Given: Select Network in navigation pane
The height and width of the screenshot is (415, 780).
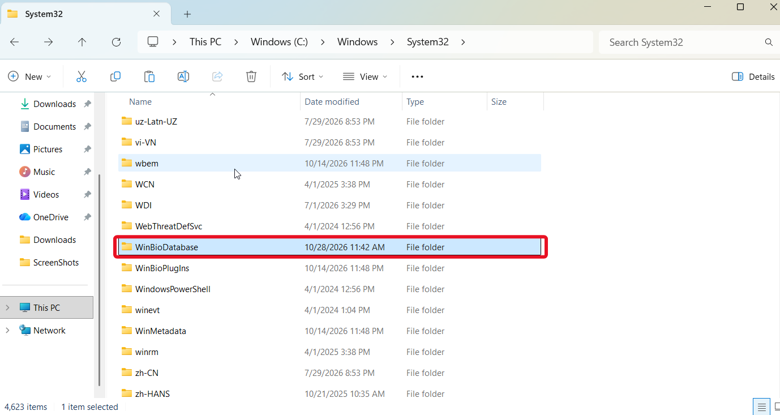Looking at the screenshot, I should pyautogui.click(x=49, y=330).
